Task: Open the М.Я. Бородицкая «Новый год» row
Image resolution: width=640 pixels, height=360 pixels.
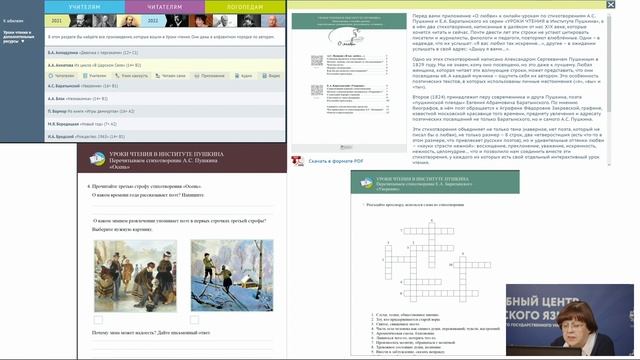Action: pos(165,124)
